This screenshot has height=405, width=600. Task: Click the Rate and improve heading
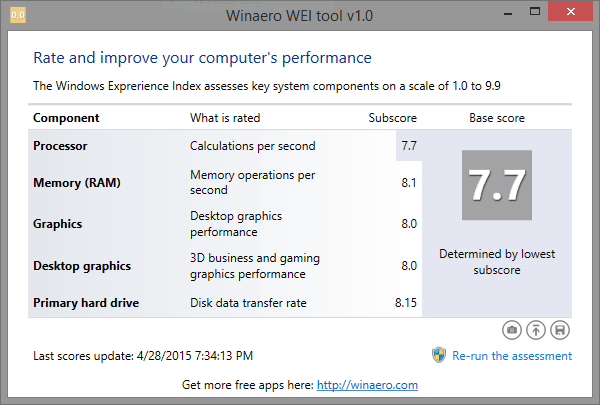202,58
